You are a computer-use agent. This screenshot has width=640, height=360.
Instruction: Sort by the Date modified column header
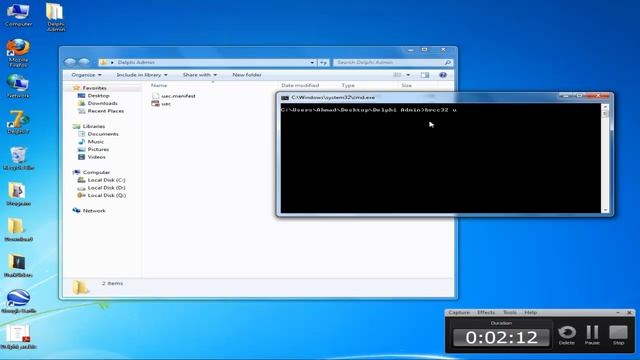click(300, 85)
